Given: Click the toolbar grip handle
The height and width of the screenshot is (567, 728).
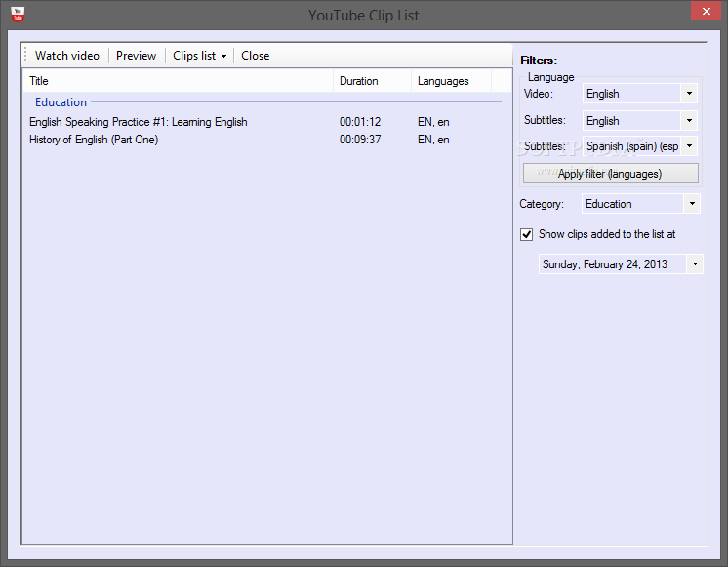Looking at the screenshot, I should point(25,56).
